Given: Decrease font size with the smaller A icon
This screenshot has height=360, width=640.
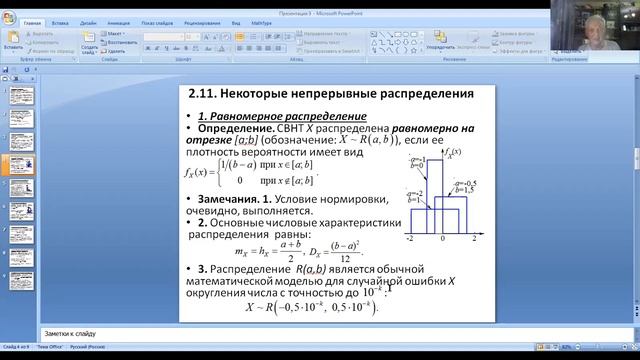Looking at the screenshot, I should [216, 37].
